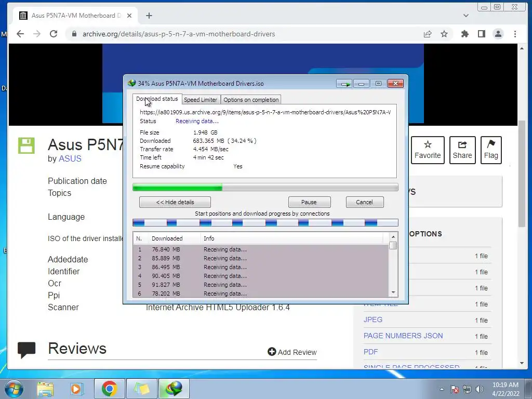Click the green download progress bar

point(265,187)
